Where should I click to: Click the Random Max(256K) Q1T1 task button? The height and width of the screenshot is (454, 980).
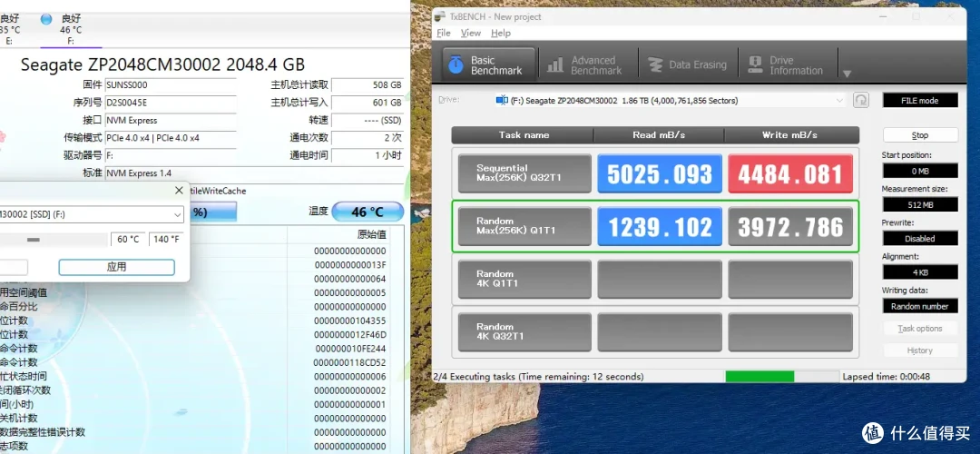(524, 226)
